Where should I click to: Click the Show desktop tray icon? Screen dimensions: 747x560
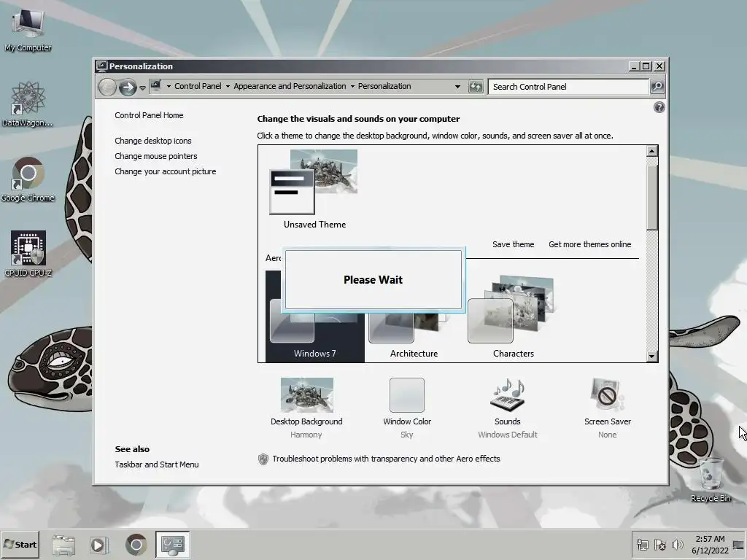[x=738, y=545]
